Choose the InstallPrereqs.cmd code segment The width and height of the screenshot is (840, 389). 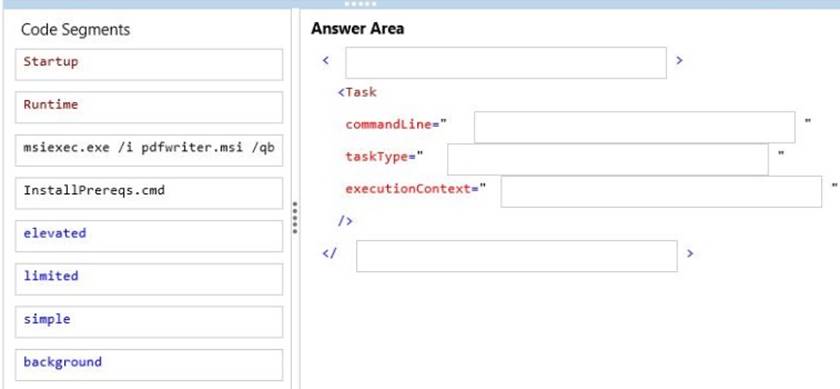tap(149, 193)
